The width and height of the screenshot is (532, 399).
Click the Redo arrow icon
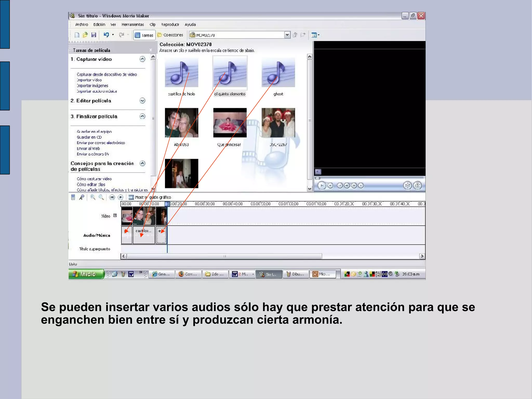click(x=122, y=35)
